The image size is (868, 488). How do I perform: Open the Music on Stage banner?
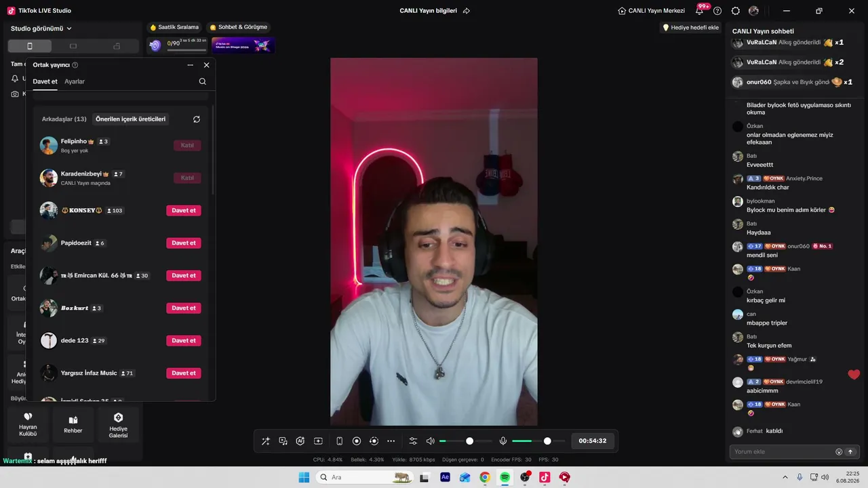[x=243, y=45]
